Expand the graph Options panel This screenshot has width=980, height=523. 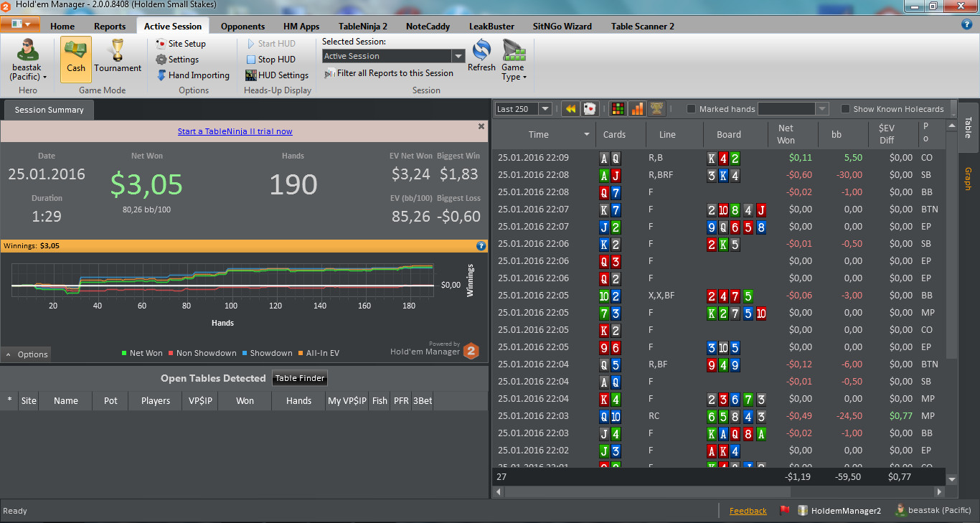[x=26, y=354]
